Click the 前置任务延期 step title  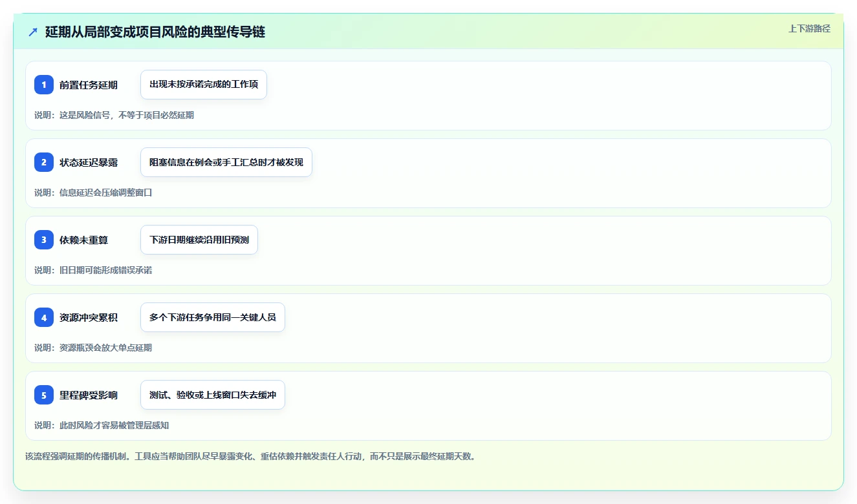point(89,85)
